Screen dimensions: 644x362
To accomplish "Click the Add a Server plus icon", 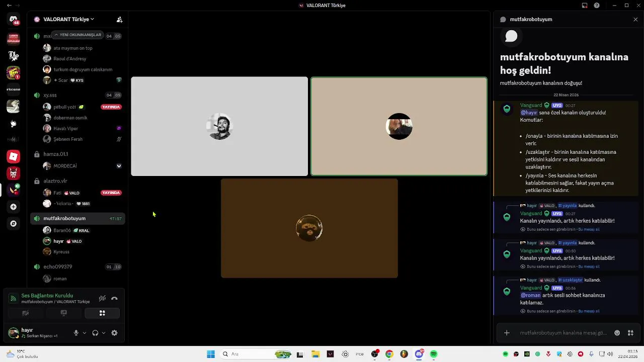I will (x=14, y=207).
